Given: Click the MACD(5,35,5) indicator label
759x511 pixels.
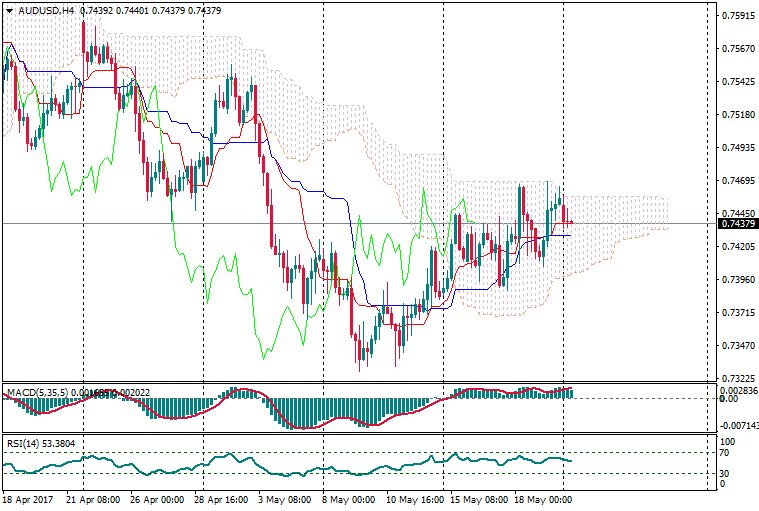Looking at the screenshot, I should [35, 391].
